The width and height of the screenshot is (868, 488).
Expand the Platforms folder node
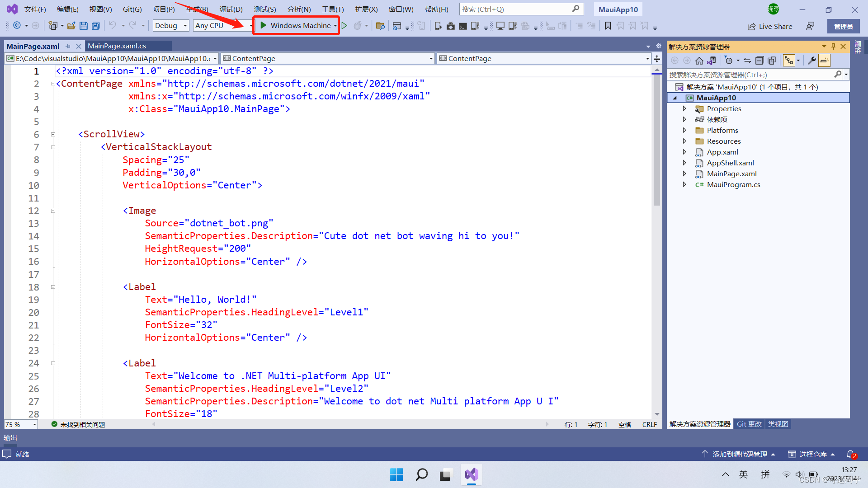684,130
